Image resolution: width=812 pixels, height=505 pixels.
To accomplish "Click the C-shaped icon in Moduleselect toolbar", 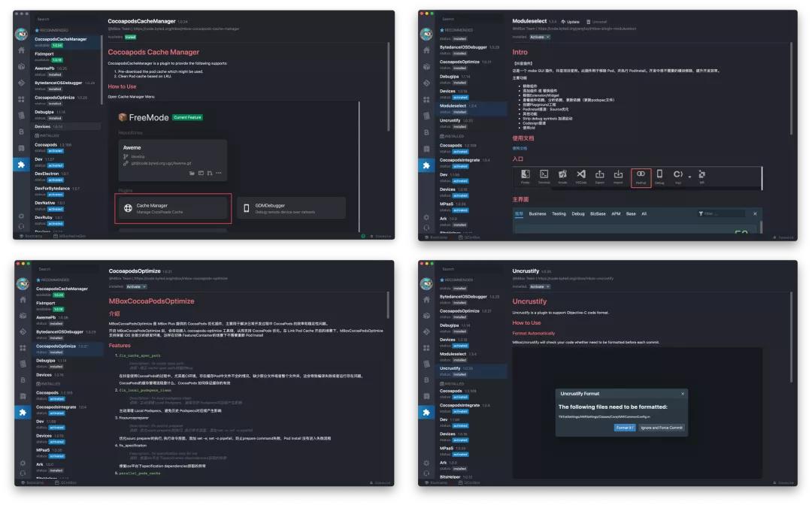I will click(677, 176).
